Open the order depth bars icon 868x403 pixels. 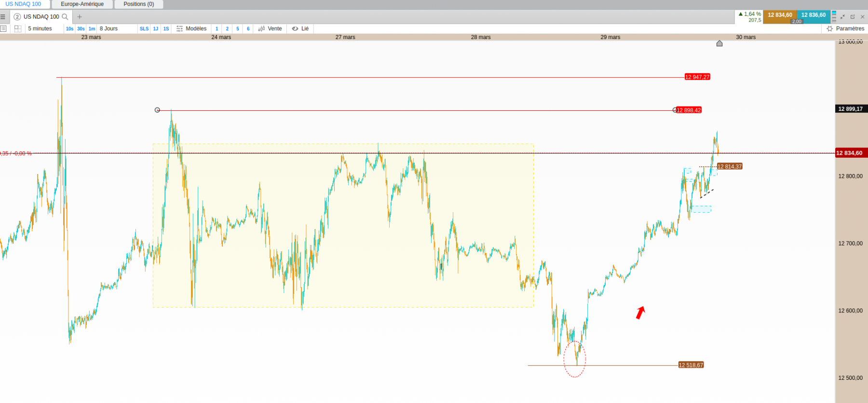[834, 16]
